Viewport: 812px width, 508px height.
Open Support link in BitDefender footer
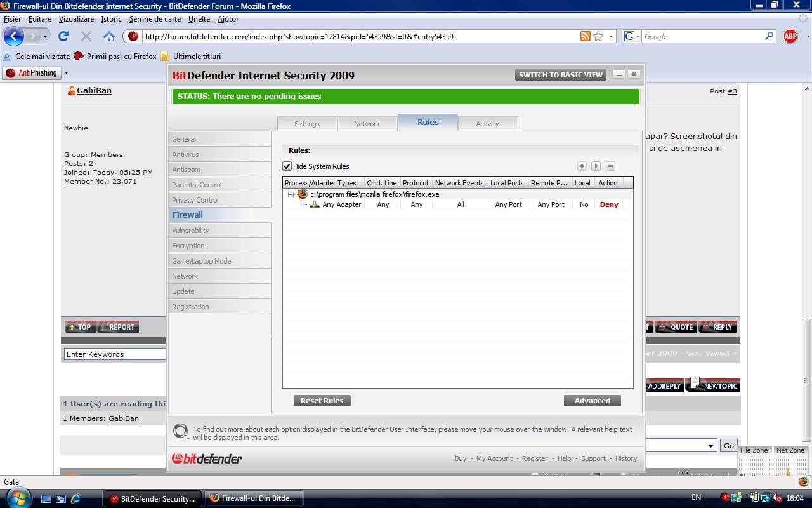coord(593,458)
